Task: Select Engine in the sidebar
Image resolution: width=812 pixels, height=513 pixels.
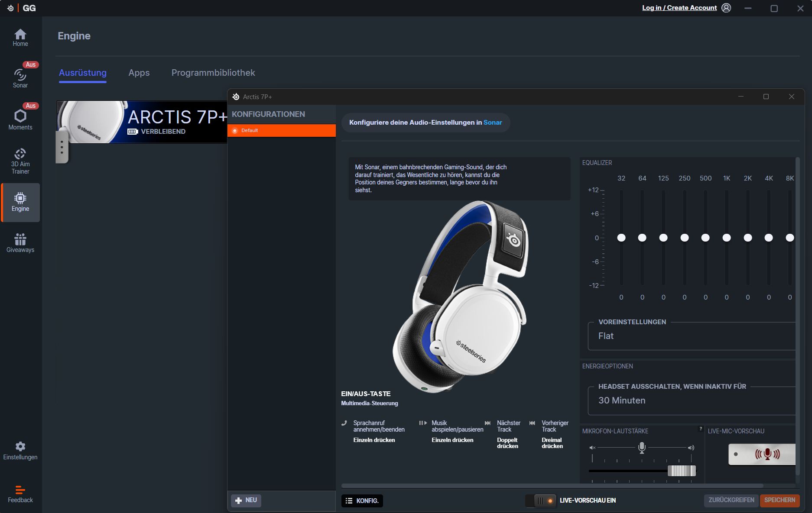Action: click(x=20, y=203)
